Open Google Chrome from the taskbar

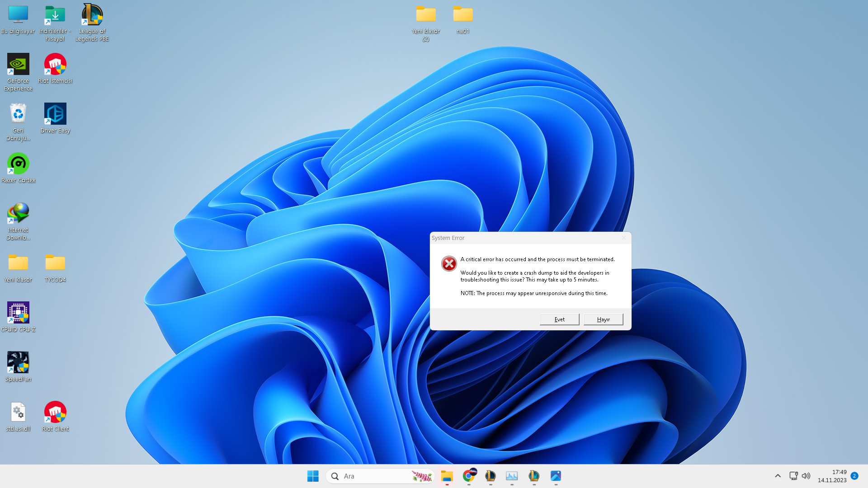469,476
